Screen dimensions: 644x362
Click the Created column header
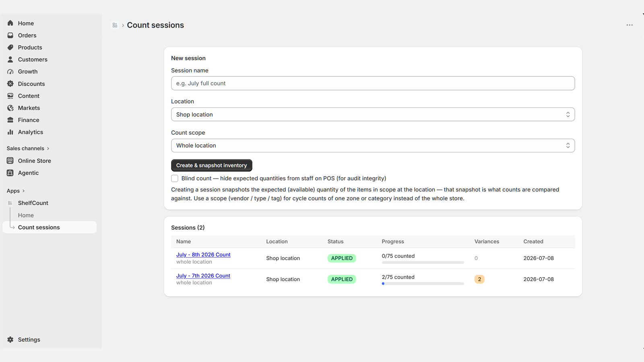click(x=533, y=241)
